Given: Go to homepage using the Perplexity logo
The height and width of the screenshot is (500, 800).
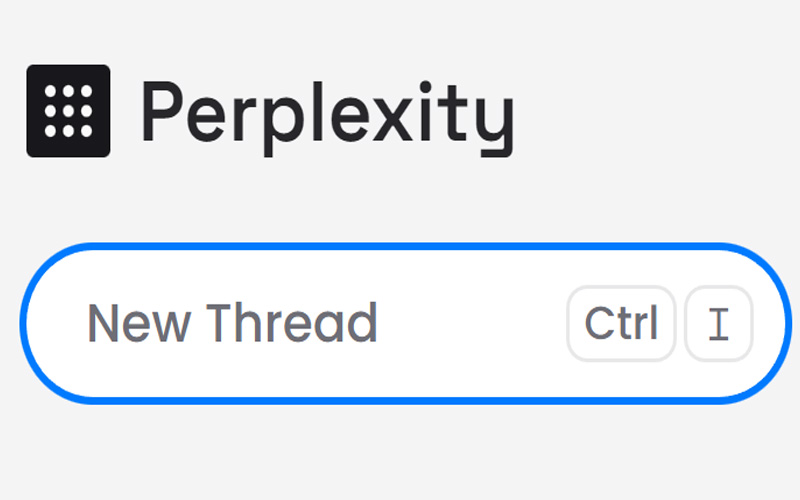Looking at the screenshot, I should tap(68, 111).
